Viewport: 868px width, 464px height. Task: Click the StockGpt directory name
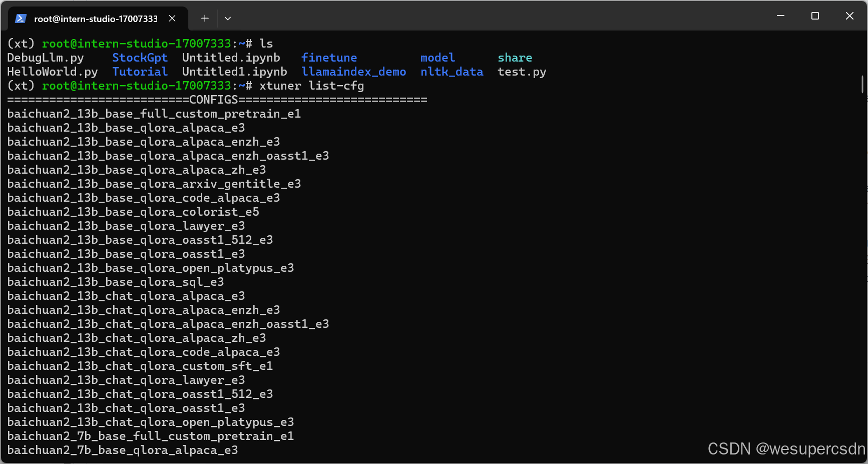140,58
